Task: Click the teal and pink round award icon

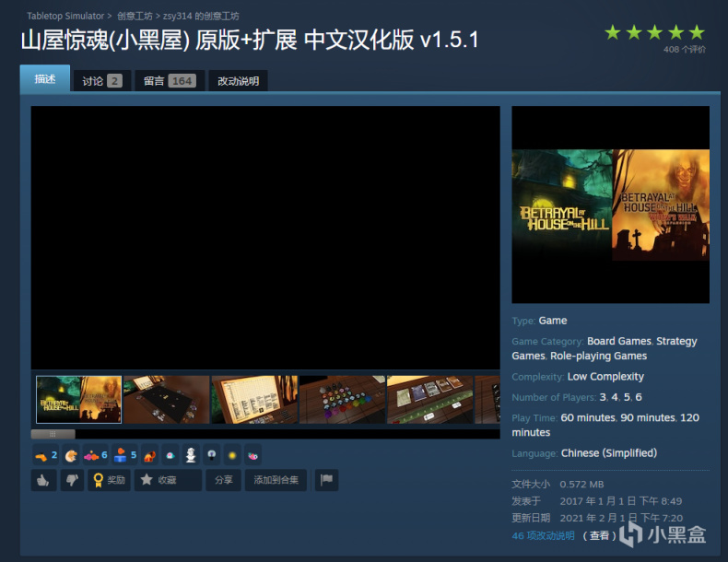Action: (170, 456)
